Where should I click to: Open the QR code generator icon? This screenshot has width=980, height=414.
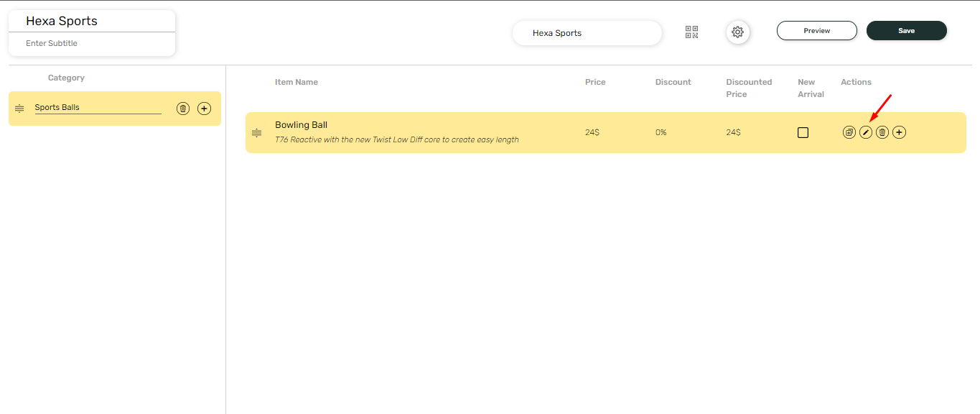pyautogui.click(x=691, y=32)
